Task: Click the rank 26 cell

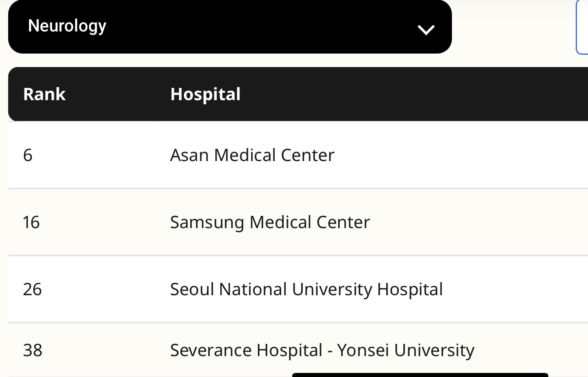Action: pos(32,289)
